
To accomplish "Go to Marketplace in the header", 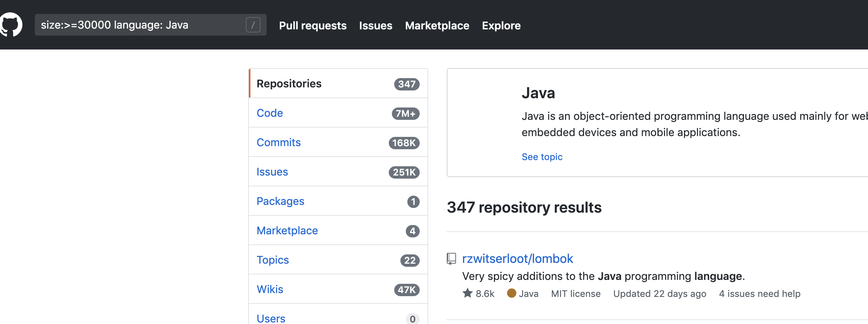I will [437, 26].
